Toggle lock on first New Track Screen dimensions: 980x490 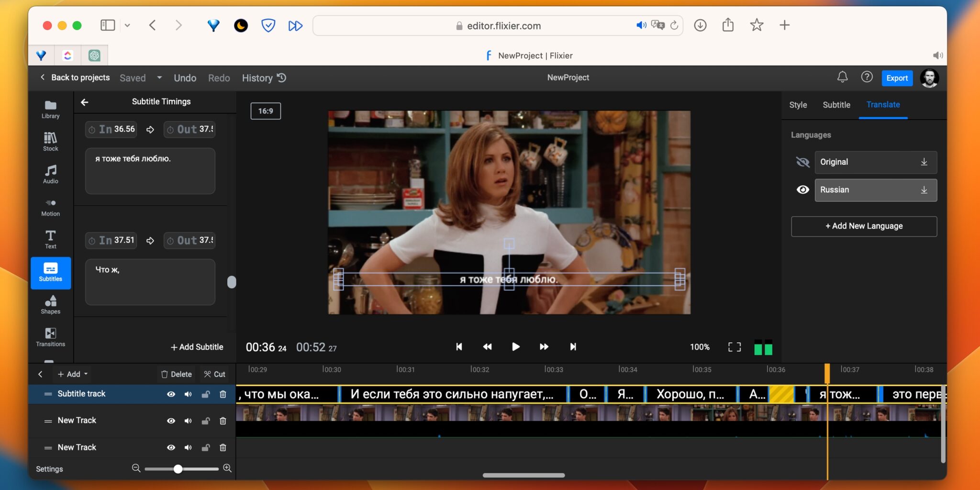pos(205,421)
